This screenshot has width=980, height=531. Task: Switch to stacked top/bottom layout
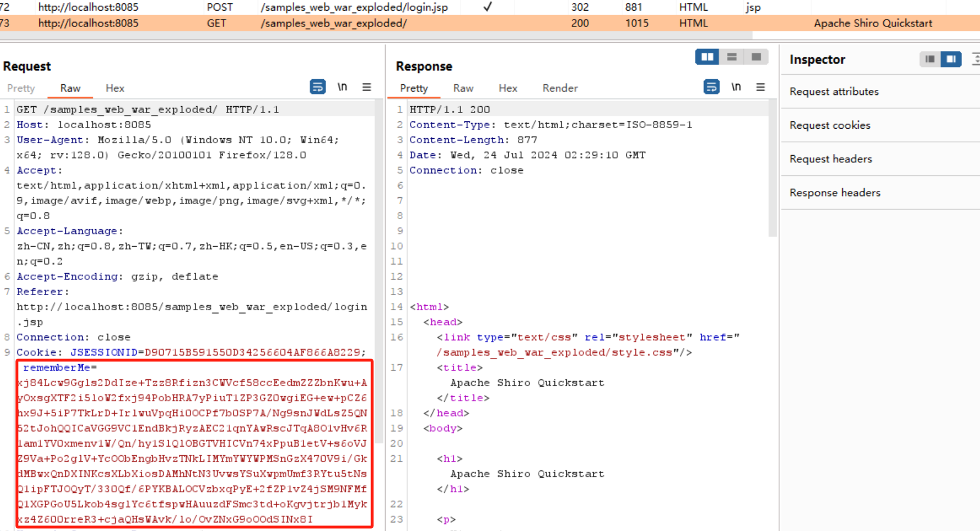pos(731,57)
